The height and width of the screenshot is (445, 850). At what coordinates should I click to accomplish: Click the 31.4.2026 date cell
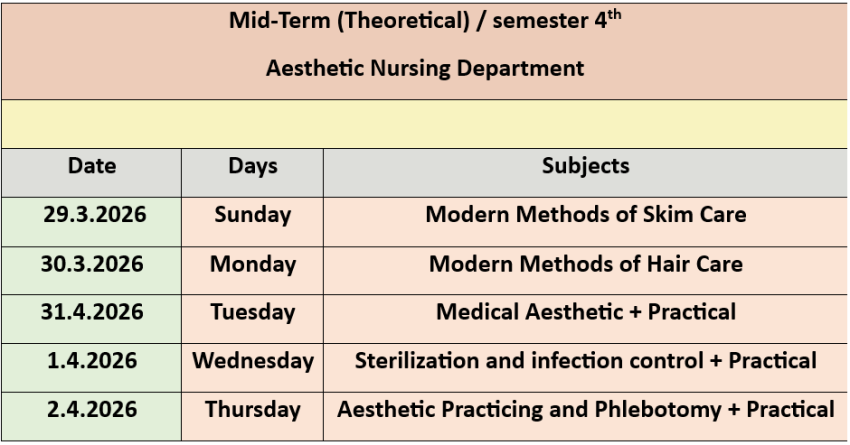click(93, 312)
